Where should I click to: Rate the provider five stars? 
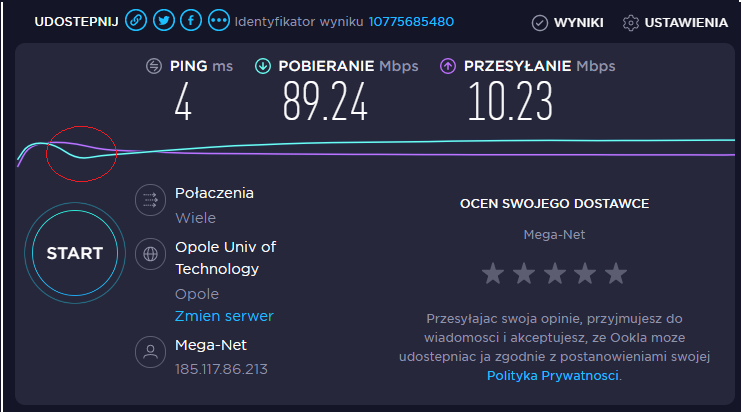tap(616, 273)
